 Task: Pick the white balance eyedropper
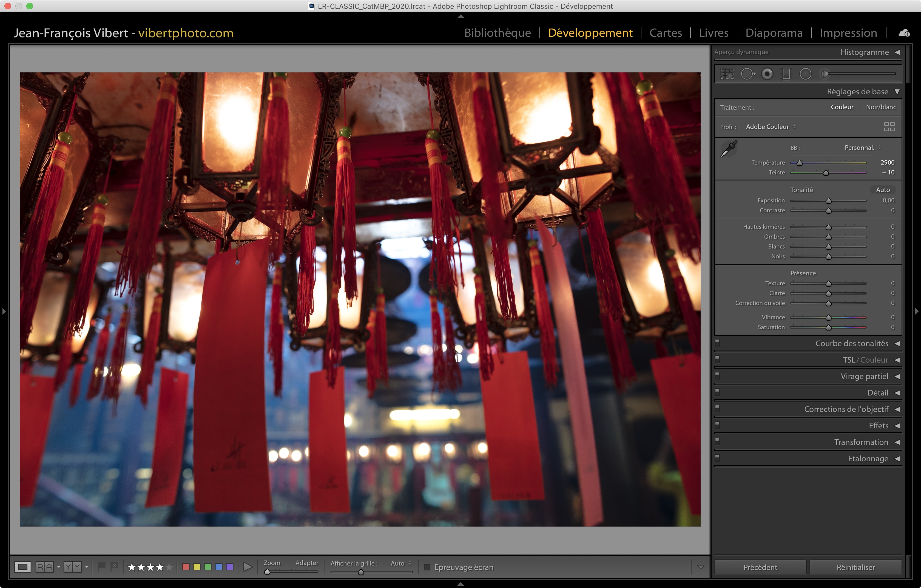tap(729, 149)
